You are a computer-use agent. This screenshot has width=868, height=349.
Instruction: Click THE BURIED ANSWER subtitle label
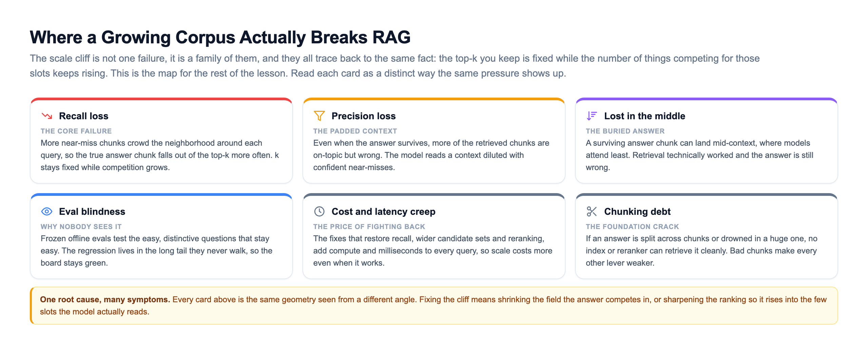coord(625,131)
